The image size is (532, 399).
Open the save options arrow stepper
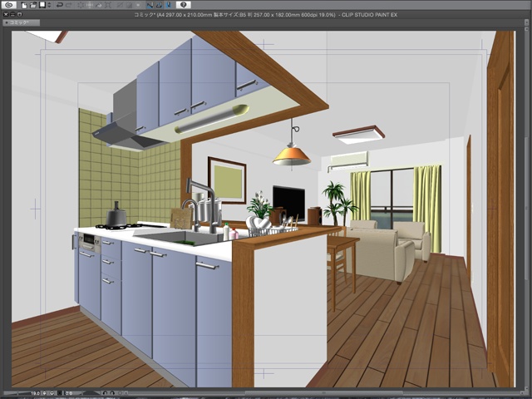[49, 5]
